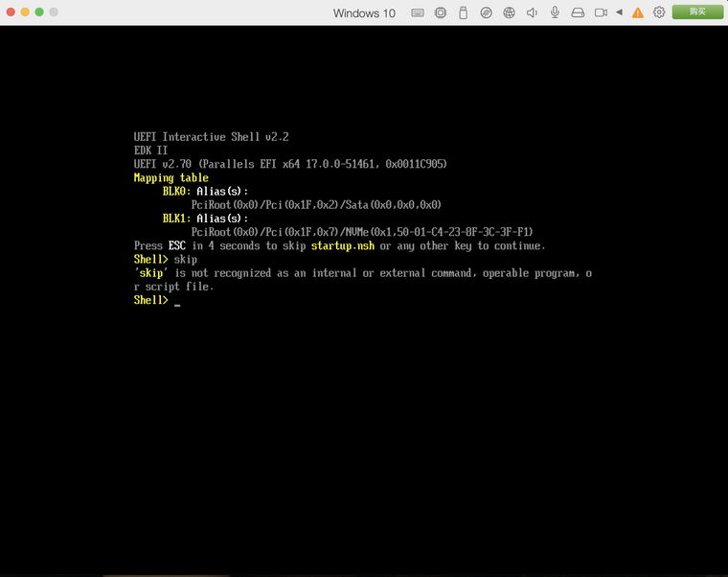Collapse the toolbar icons with the arrow
This screenshot has width=728, height=577.
click(620, 12)
